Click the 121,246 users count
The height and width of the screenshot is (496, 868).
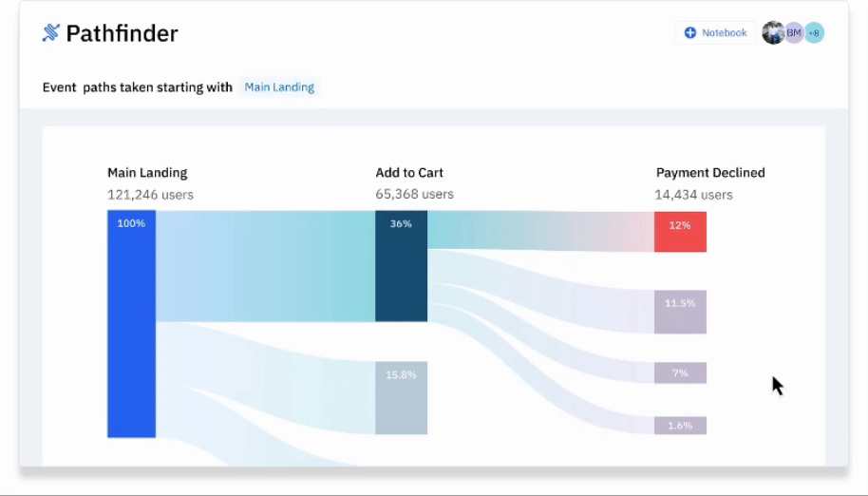150,195
